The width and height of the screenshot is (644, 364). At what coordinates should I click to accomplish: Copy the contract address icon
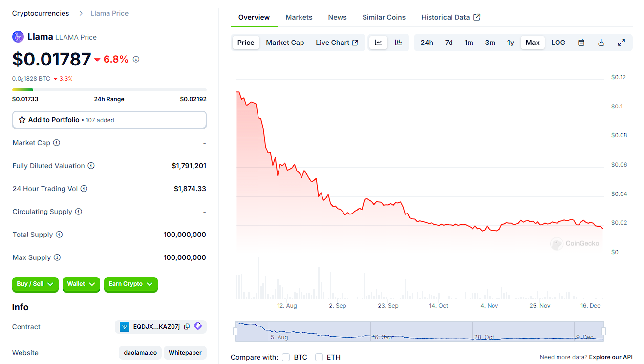187,327
